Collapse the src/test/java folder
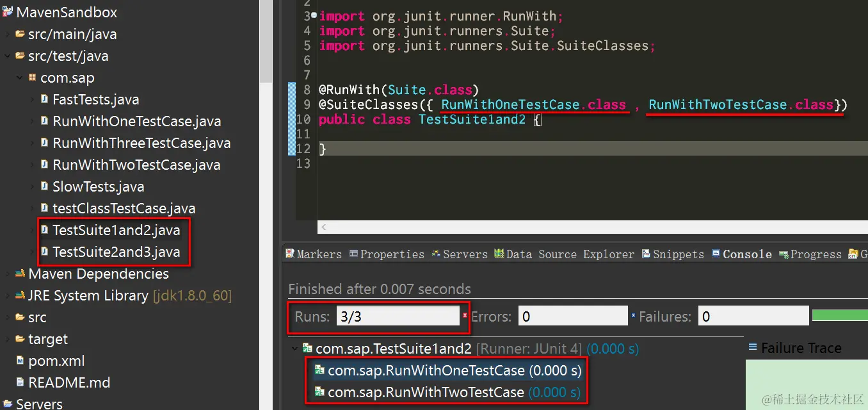The height and width of the screenshot is (410, 868). pos(7,56)
